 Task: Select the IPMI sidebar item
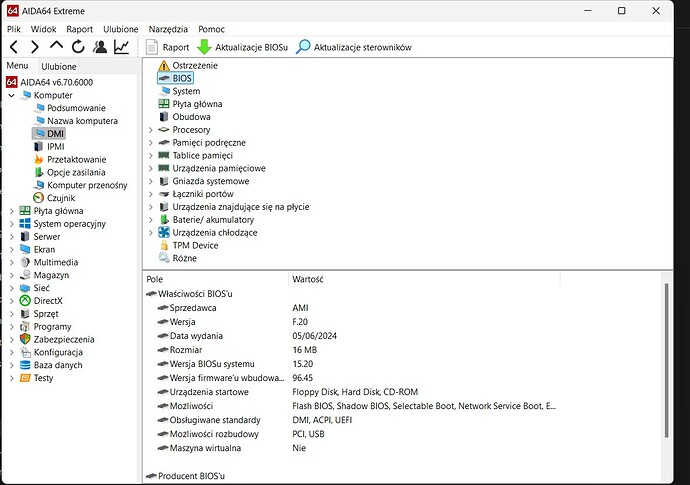coord(55,147)
